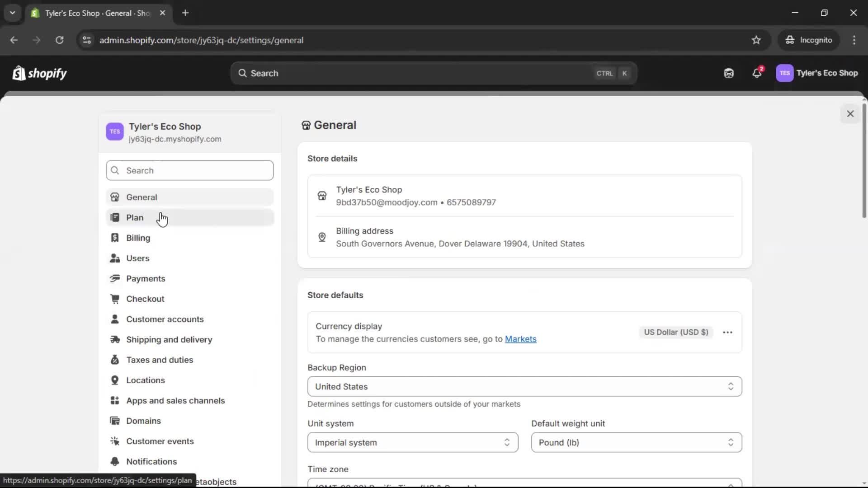
Task: Open the Default weight unit dropdown
Action: click(x=637, y=442)
